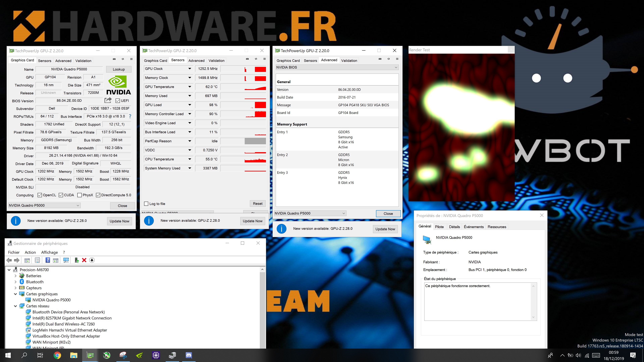Click the screenshot camera icon in the Advanced GPU-Z window
This screenshot has height=362, width=644.
pos(380,59)
